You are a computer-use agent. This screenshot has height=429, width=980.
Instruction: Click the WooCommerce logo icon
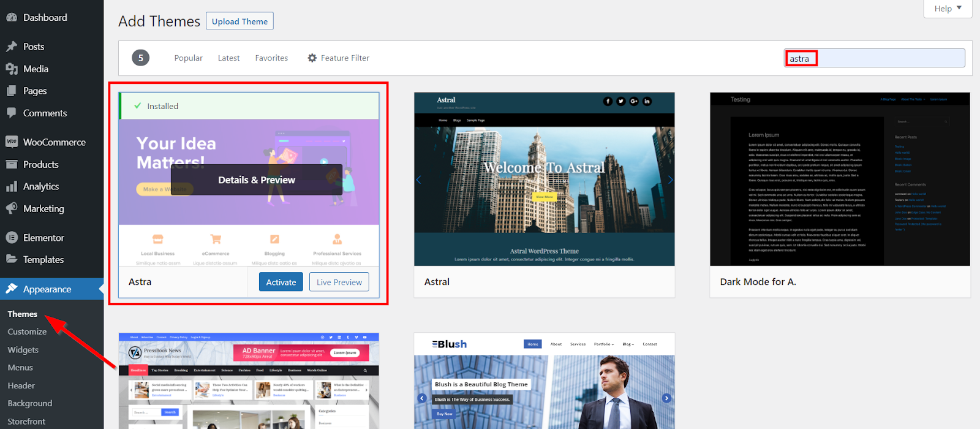12,142
